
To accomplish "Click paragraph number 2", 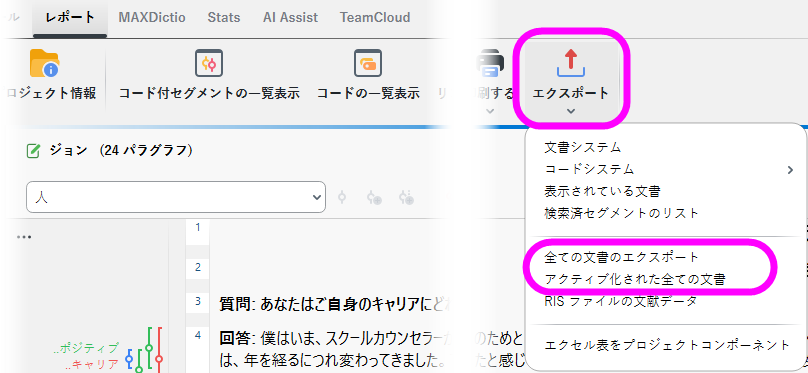I will click(x=198, y=267).
